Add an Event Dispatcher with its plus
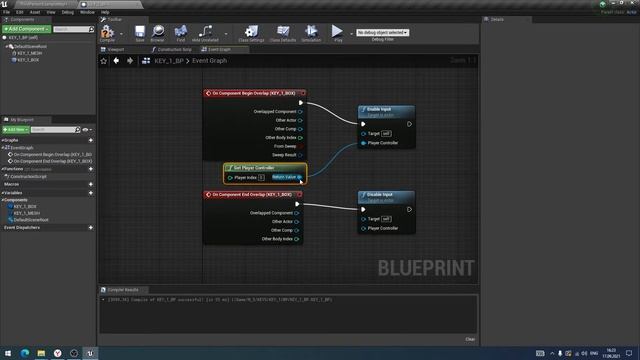This screenshot has width=640, height=360. point(91,228)
